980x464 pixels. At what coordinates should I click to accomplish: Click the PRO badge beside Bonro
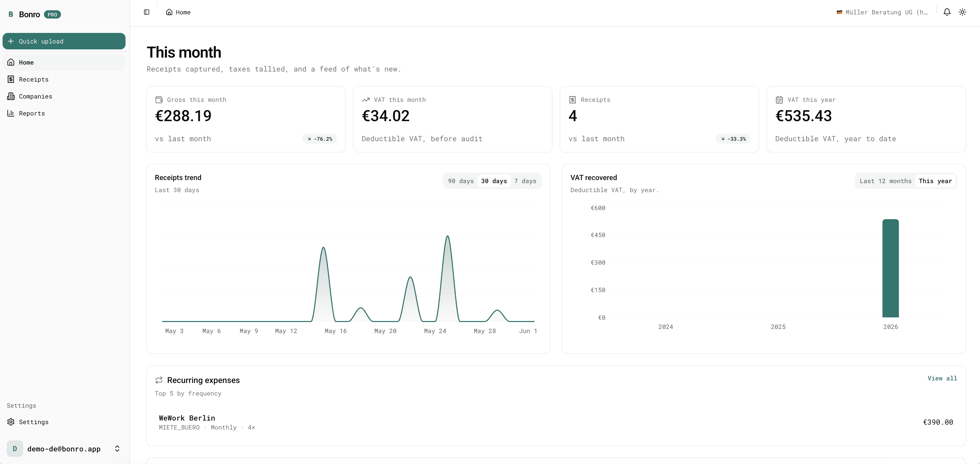(x=52, y=14)
